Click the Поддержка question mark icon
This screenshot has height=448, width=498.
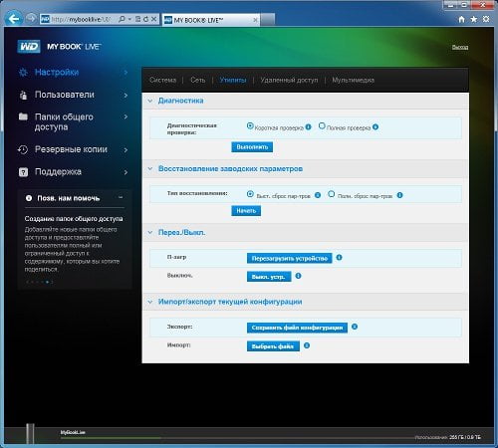tap(23, 172)
